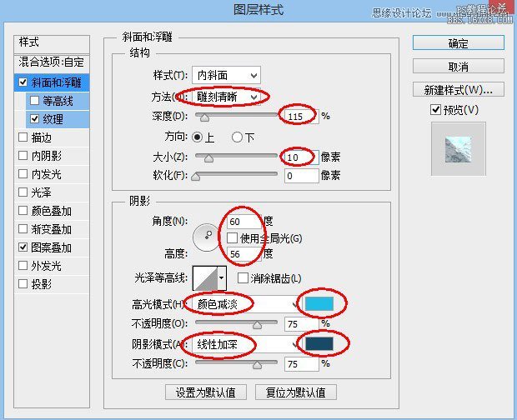Screen dimensions: 517x420
Task: Click 复位为默认值 button
Action: [x=296, y=392]
